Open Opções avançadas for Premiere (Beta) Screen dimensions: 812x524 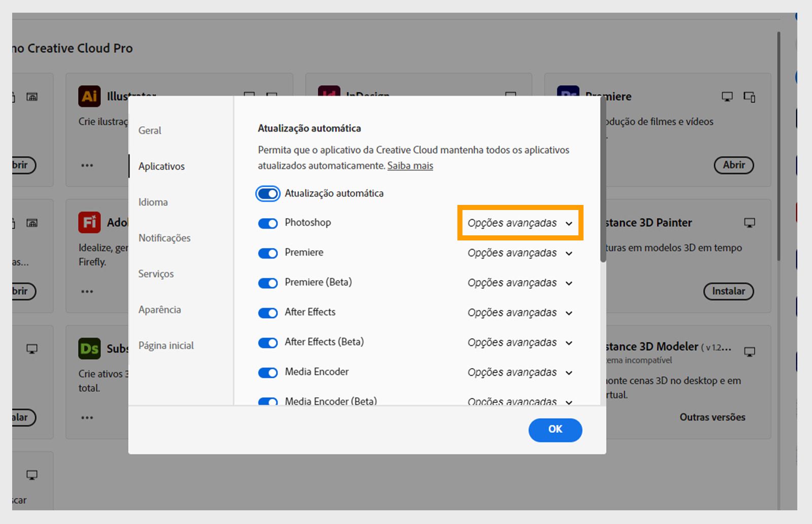click(x=520, y=283)
